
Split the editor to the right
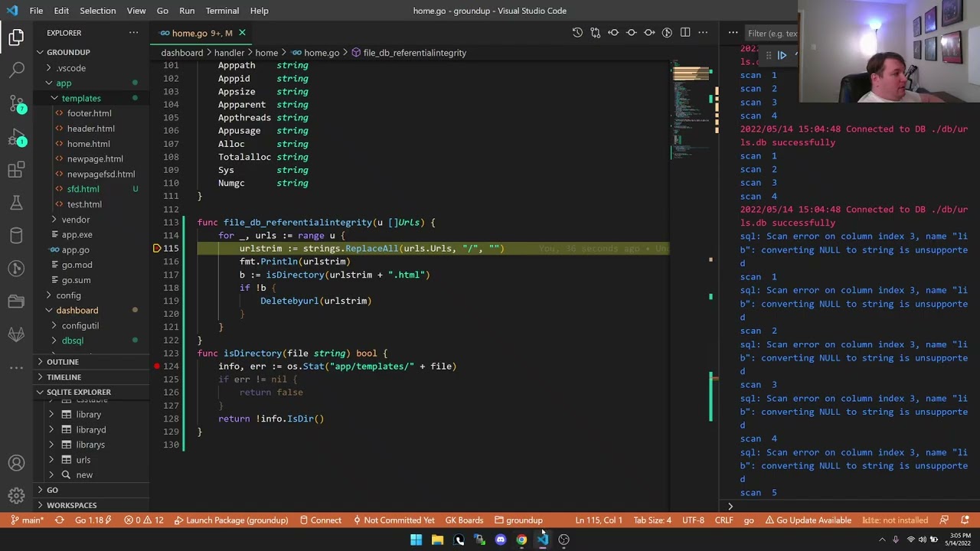(685, 33)
